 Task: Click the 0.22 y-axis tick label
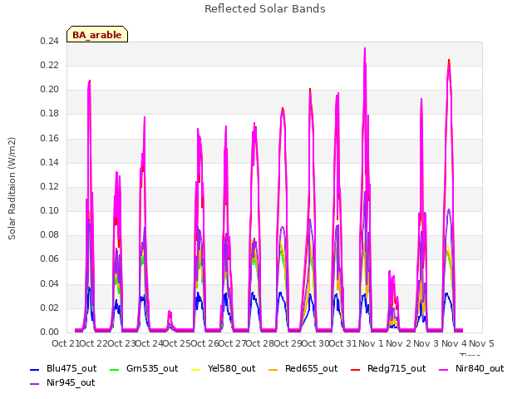tap(49, 66)
